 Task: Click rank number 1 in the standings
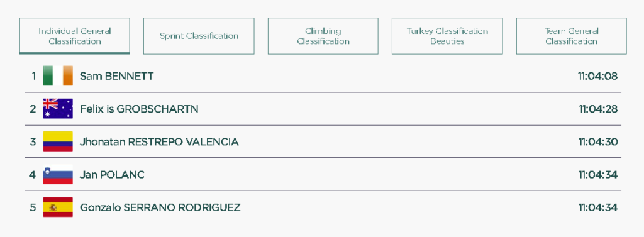tap(34, 76)
